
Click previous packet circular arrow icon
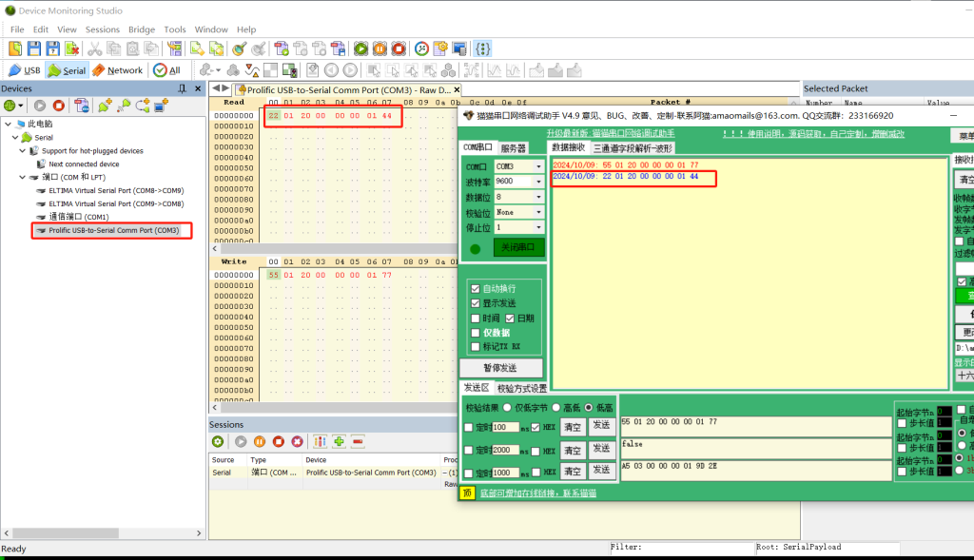(x=332, y=70)
